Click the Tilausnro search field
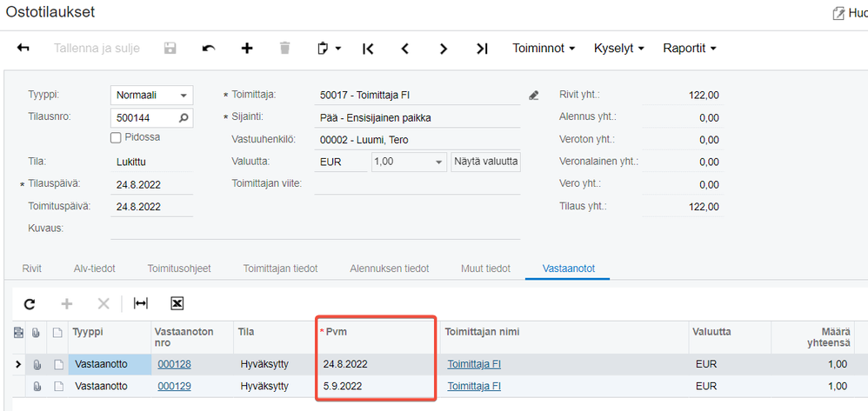The width and height of the screenshot is (868, 411). (144, 118)
